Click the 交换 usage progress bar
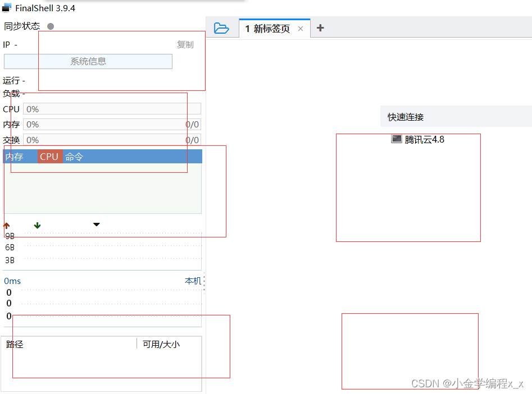Image resolution: width=532 pixels, height=394 pixels. pos(112,140)
